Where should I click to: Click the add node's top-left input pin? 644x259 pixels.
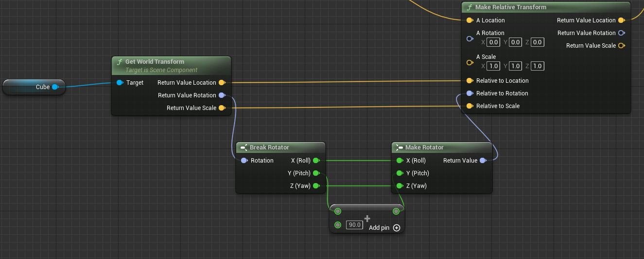point(338,211)
